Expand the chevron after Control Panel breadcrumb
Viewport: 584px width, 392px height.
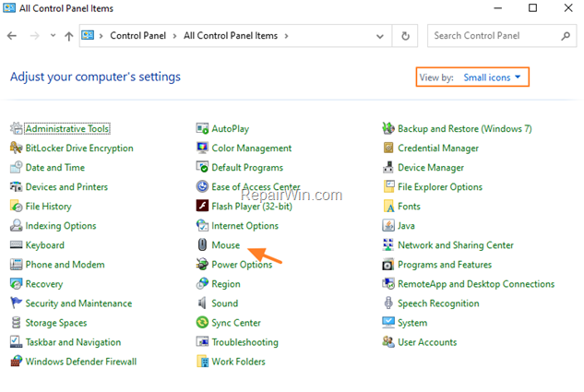(x=174, y=36)
